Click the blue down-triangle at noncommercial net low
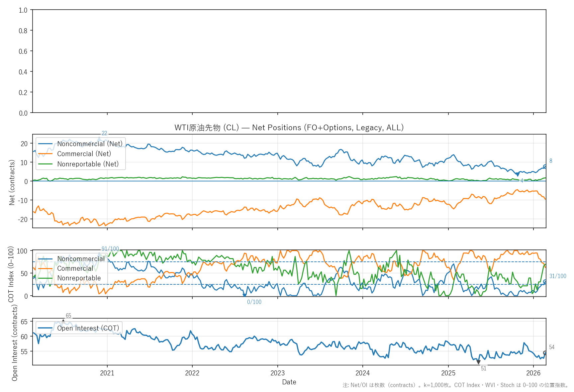 coord(518,174)
